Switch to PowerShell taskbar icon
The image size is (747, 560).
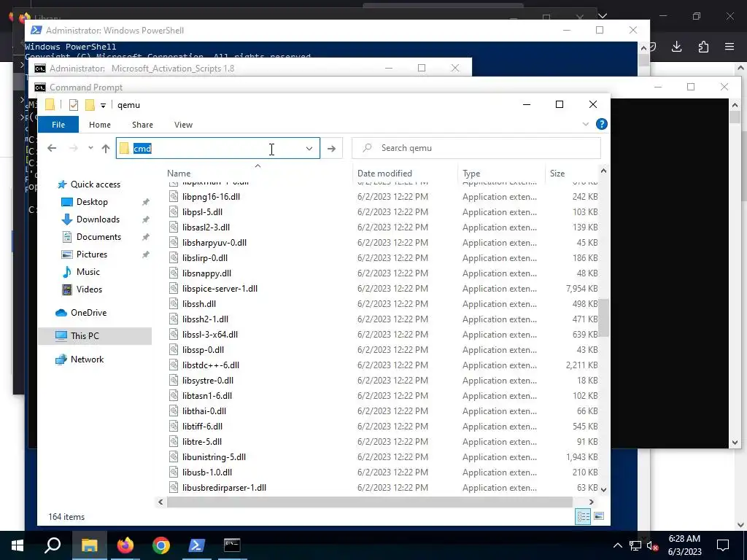(197, 545)
